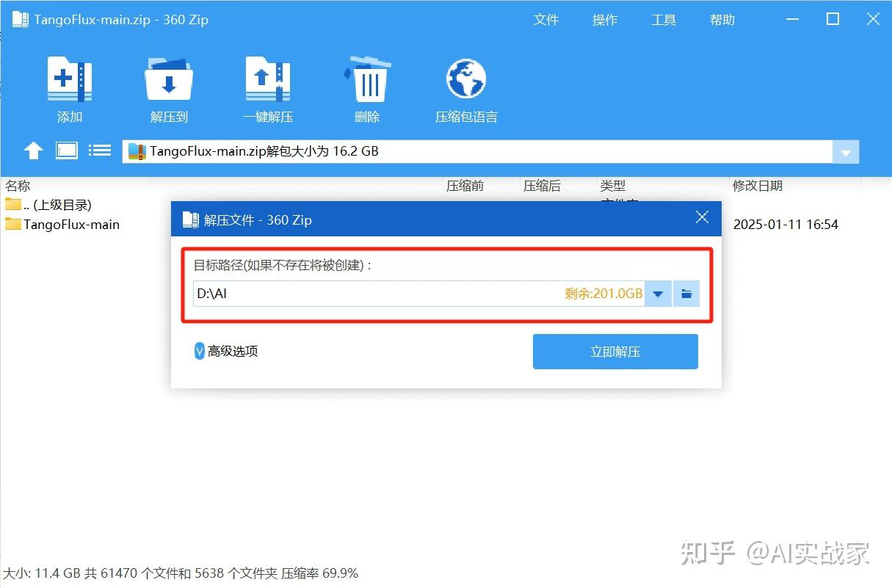This screenshot has height=588, width=892.
Task: Open the address bar dropdown arrow
Action: [x=846, y=152]
